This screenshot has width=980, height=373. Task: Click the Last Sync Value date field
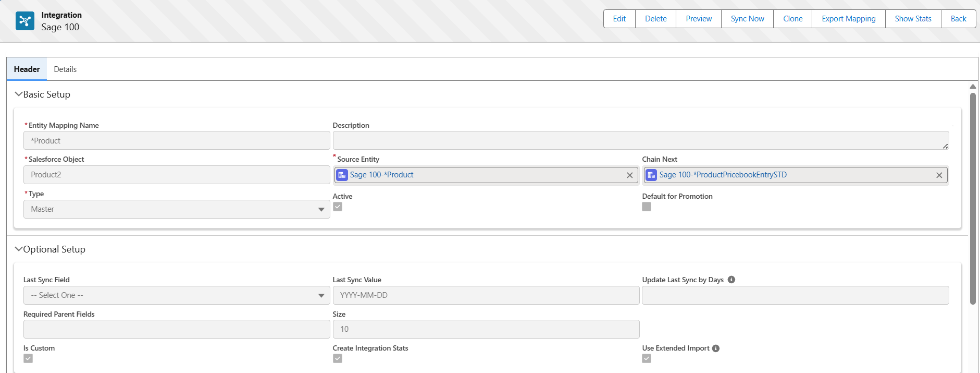point(486,295)
